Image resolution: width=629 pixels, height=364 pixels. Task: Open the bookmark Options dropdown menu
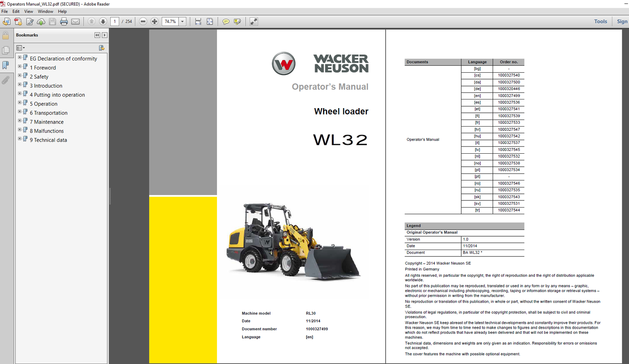(20, 48)
